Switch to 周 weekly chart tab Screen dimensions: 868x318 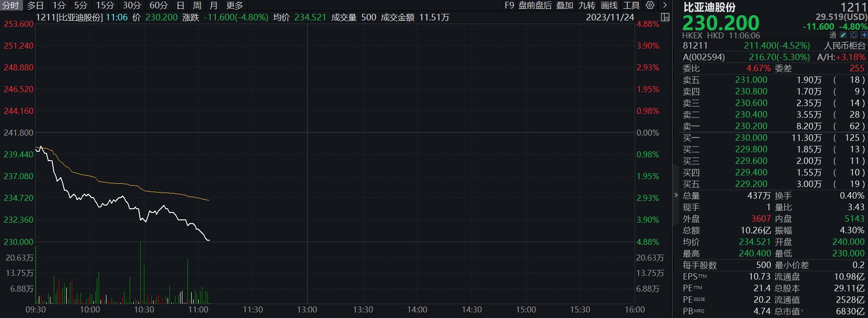click(x=197, y=6)
